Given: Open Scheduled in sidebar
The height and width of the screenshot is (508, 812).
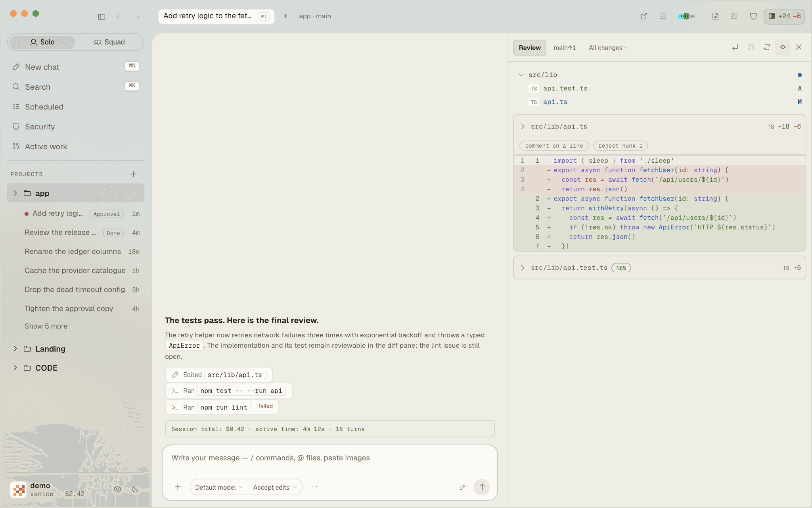Looking at the screenshot, I should [76, 107].
